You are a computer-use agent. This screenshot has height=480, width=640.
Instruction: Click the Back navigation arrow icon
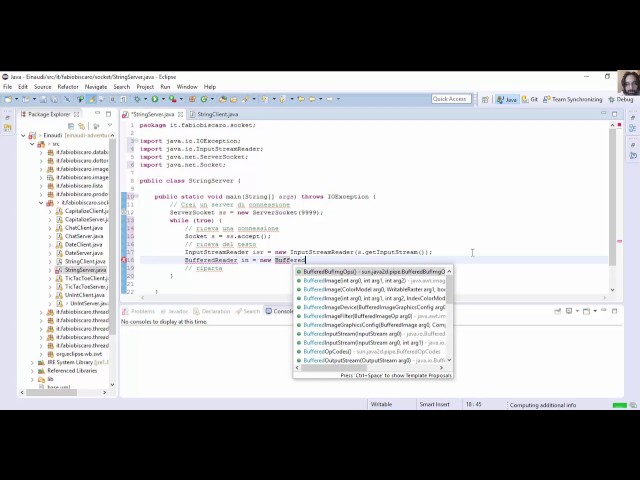pos(312,99)
